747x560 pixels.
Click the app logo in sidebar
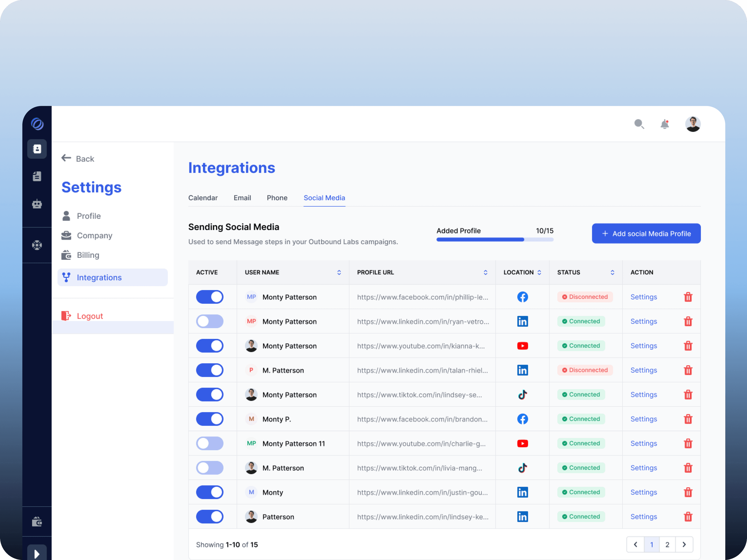click(37, 124)
